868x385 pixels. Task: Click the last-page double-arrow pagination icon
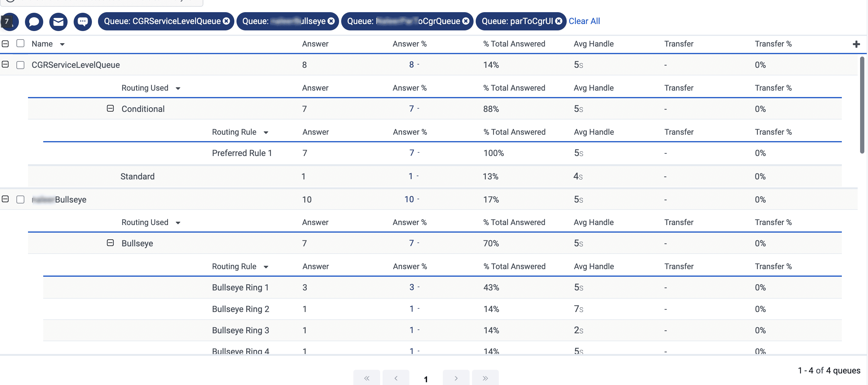pyautogui.click(x=485, y=378)
